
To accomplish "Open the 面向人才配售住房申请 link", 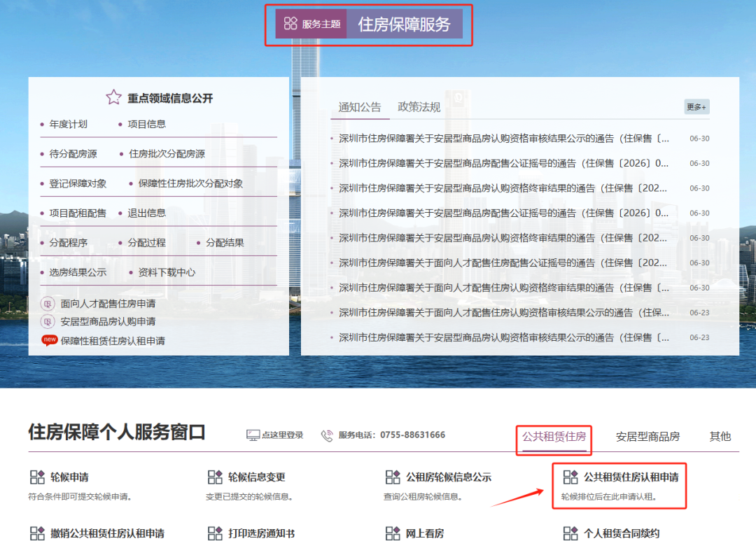I will (108, 304).
